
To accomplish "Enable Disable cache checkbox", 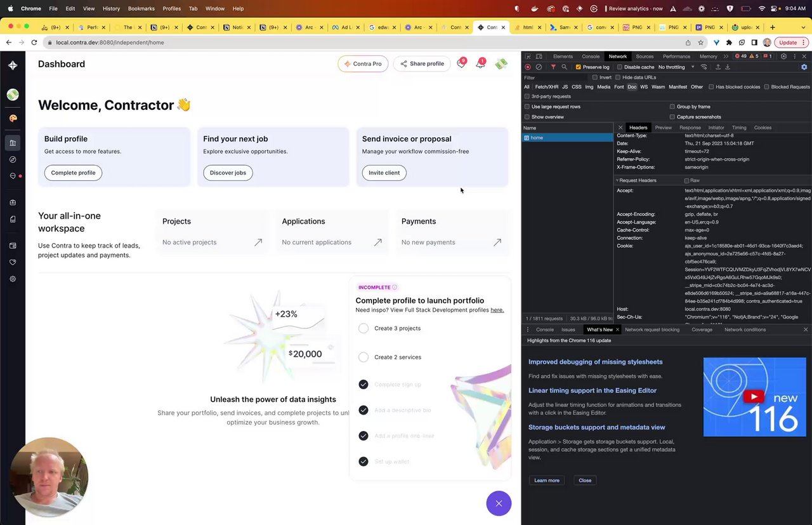I will click(620, 67).
